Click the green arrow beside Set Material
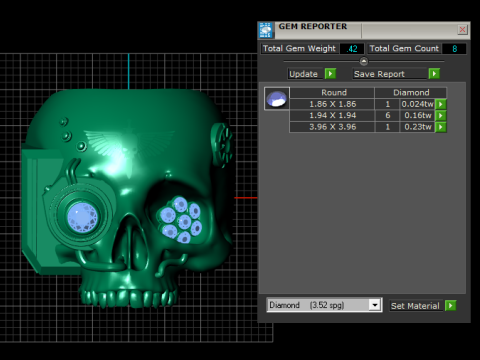 [x=450, y=305]
